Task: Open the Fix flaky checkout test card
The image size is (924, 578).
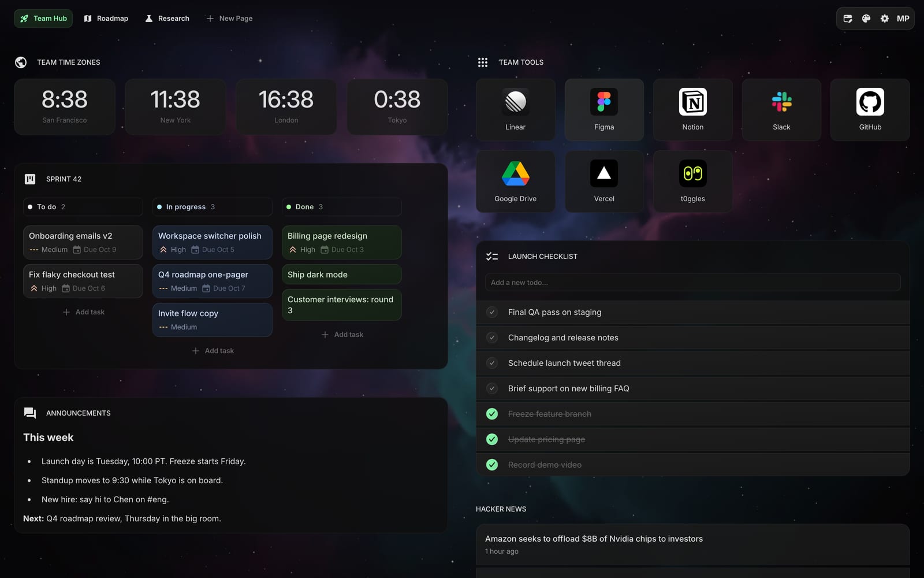Action: (83, 281)
